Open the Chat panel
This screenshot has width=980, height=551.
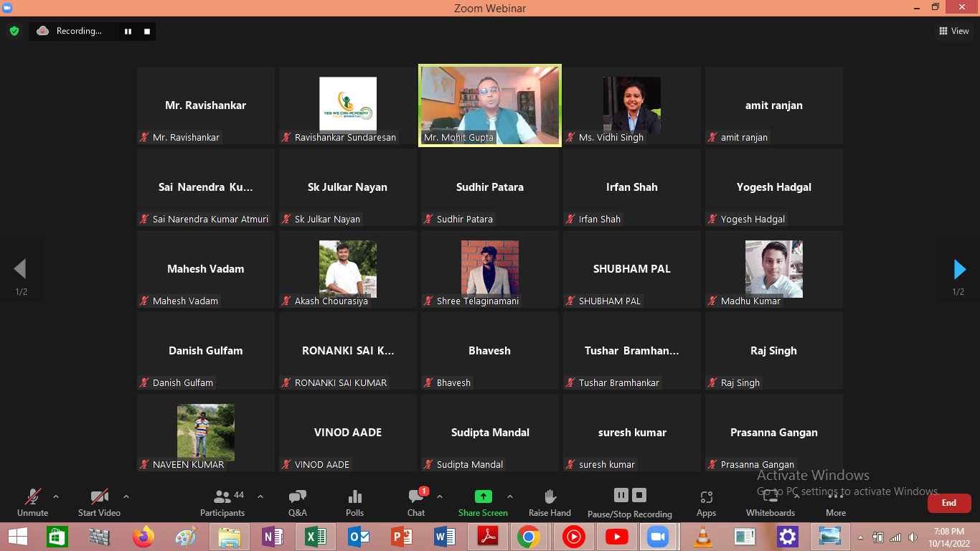416,502
